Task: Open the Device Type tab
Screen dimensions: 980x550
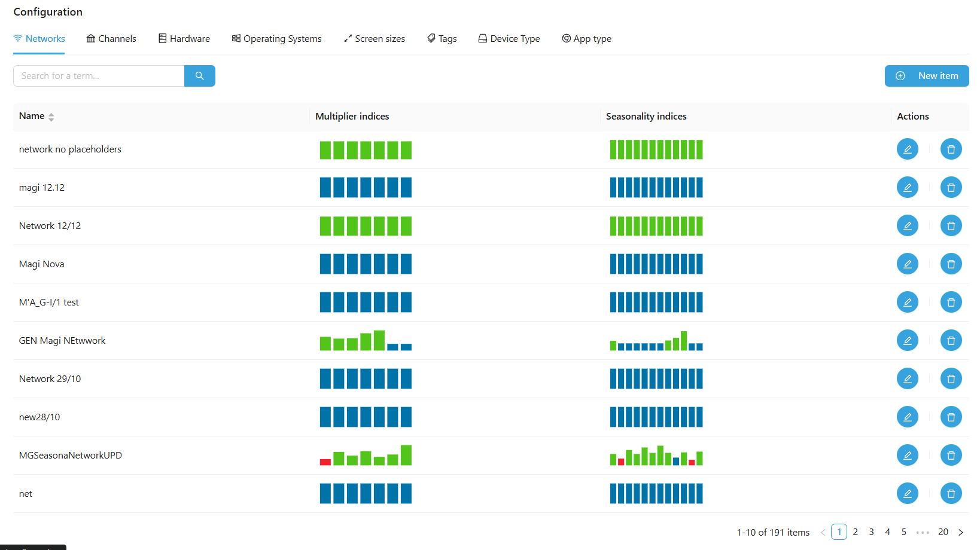Action: 509,39
